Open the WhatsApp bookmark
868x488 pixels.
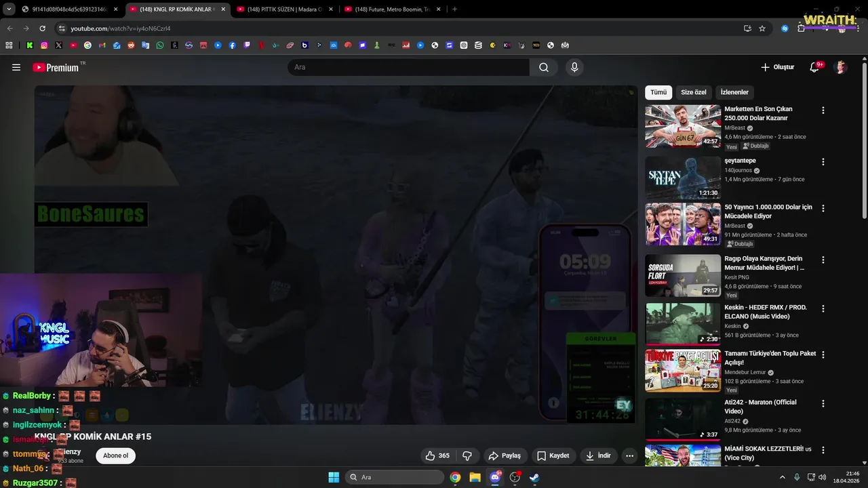click(x=160, y=45)
